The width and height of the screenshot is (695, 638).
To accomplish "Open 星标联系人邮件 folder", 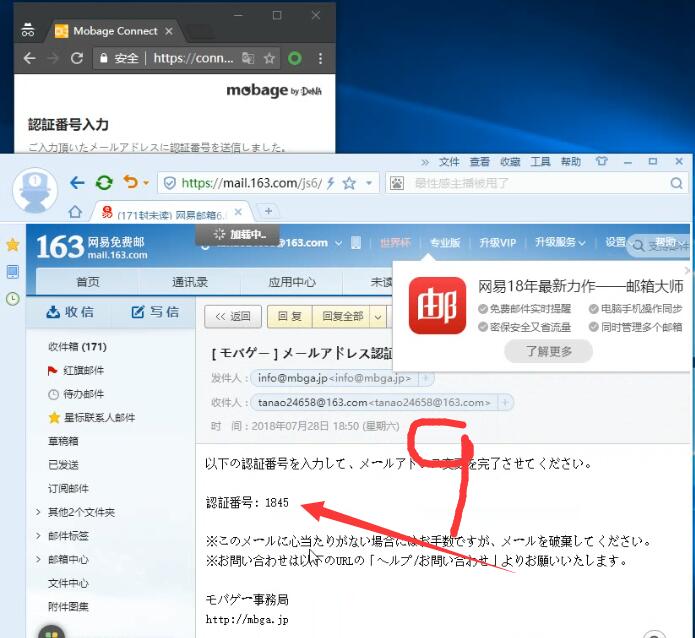I will pyautogui.click(x=92, y=417).
